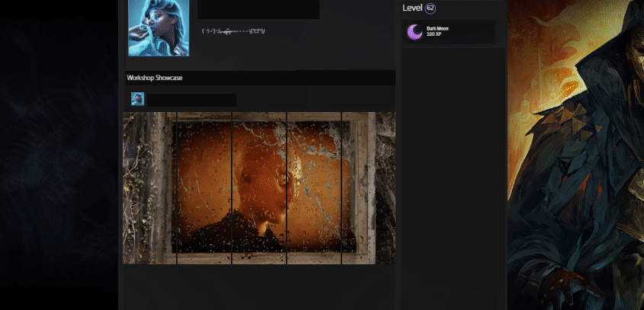Click the purple Dark Moon badge icon
This screenshot has width=644, height=310.
tap(415, 32)
